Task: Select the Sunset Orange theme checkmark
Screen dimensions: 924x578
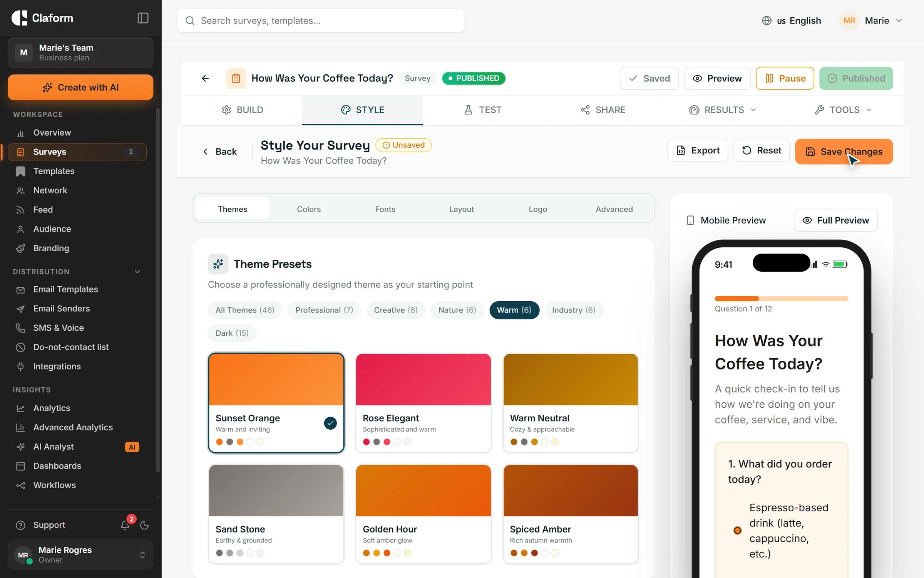Action: click(330, 423)
